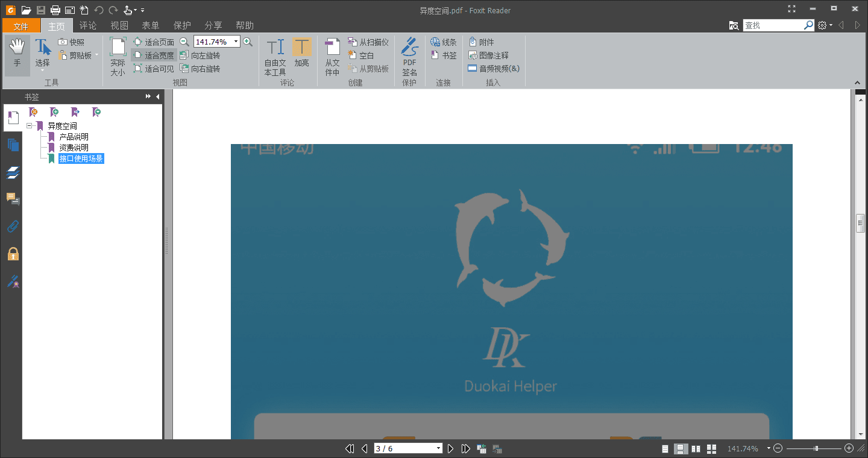Image resolution: width=868 pixels, height=458 pixels.
Task: Set view to Actual Size (实际大小)
Action: pyautogui.click(x=118, y=56)
